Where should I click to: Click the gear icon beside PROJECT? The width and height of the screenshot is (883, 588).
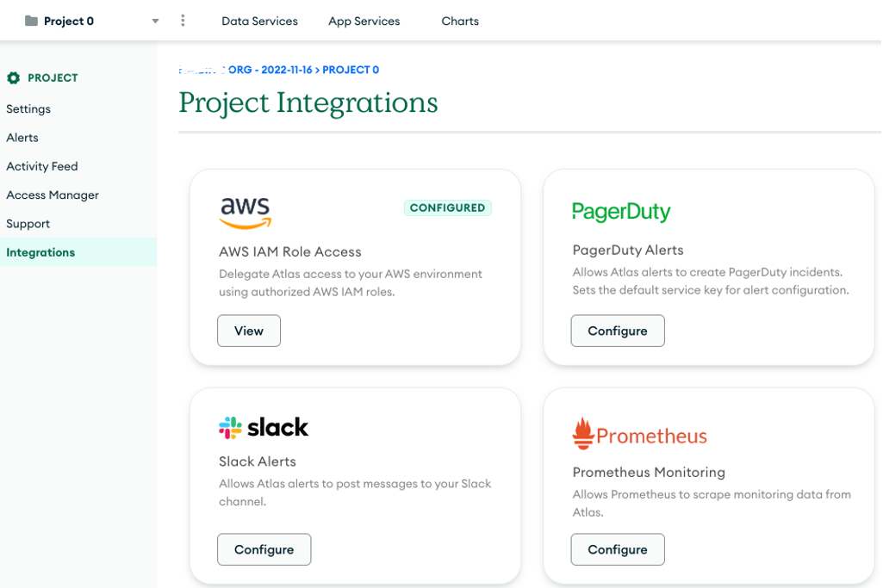11,77
